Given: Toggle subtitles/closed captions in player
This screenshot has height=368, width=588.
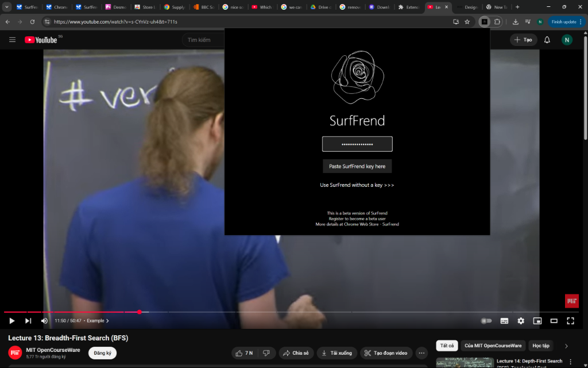Looking at the screenshot, I should click(x=504, y=321).
